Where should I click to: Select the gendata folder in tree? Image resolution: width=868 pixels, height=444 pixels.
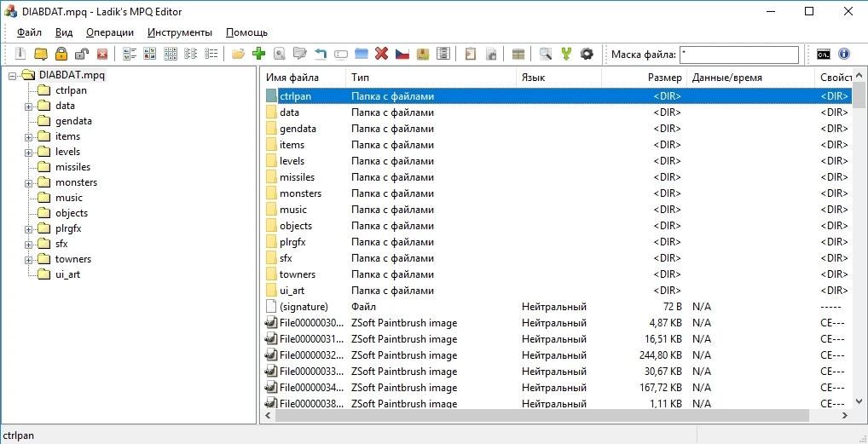[73, 121]
